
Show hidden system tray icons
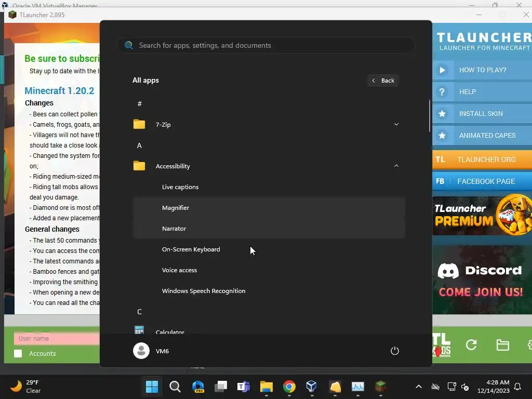[419, 387]
